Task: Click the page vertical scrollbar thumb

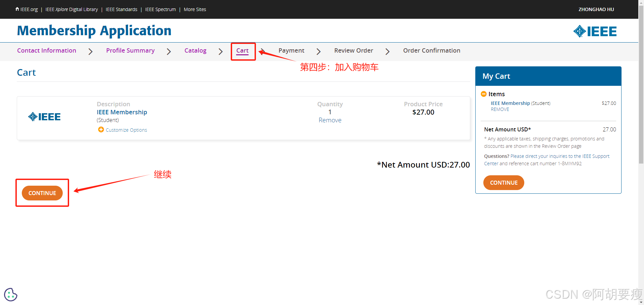Action: coord(641,84)
